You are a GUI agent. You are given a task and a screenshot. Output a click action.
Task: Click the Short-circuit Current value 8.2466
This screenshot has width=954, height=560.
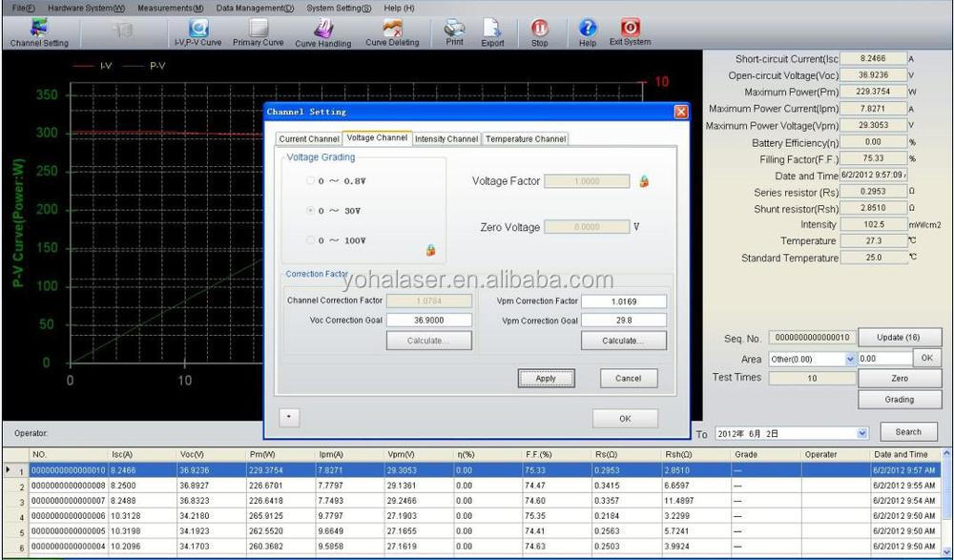pos(873,58)
